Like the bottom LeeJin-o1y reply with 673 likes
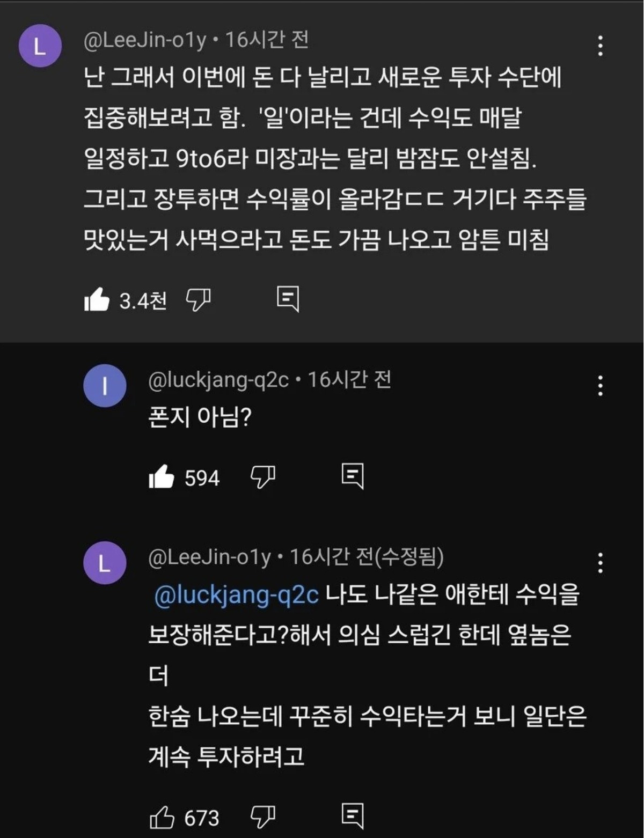 point(162,817)
